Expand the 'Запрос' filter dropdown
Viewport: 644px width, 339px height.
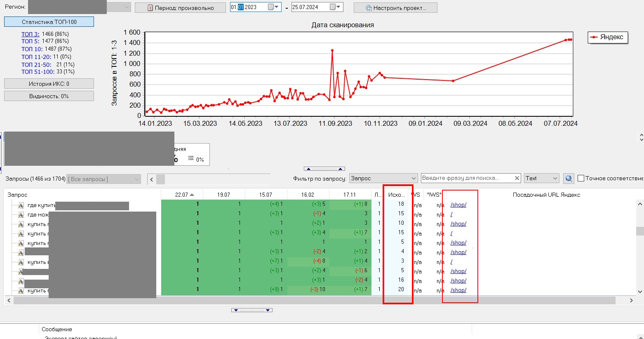coord(414,178)
